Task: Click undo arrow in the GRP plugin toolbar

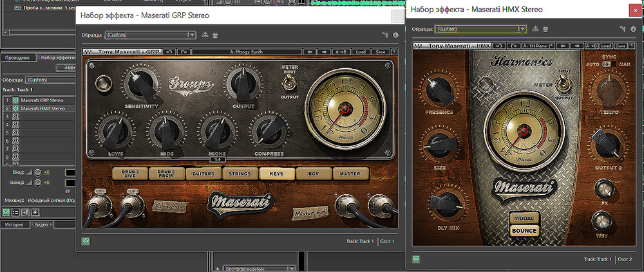Action: coord(169,51)
